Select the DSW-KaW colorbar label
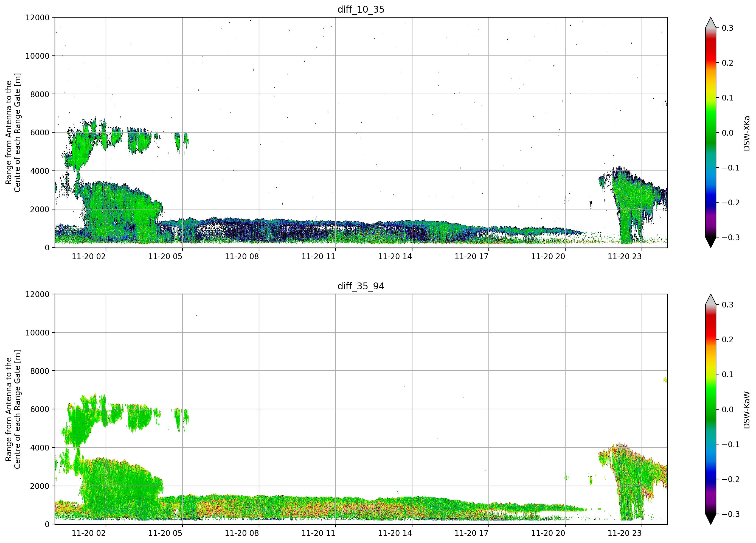This screenshot has width=756, height=543. click(x=746, y=410)
